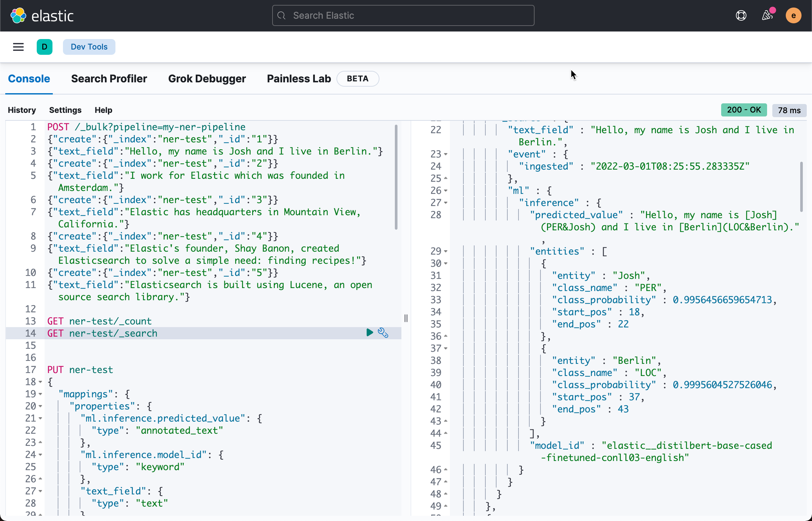Run the request with the play icon
This screenshot has width=812, height=521.
(370, 333)
